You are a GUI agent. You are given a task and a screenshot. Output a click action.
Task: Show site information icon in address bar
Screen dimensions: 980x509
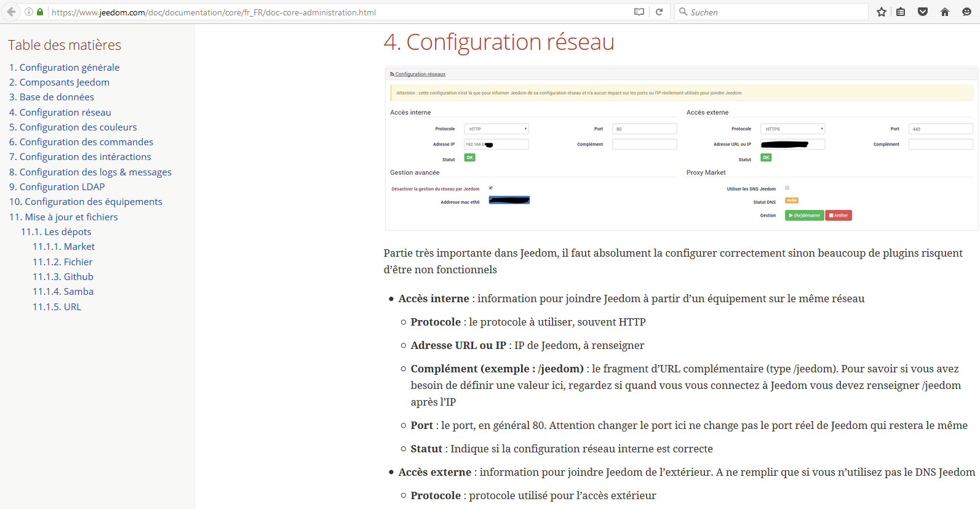coord(29,12)
